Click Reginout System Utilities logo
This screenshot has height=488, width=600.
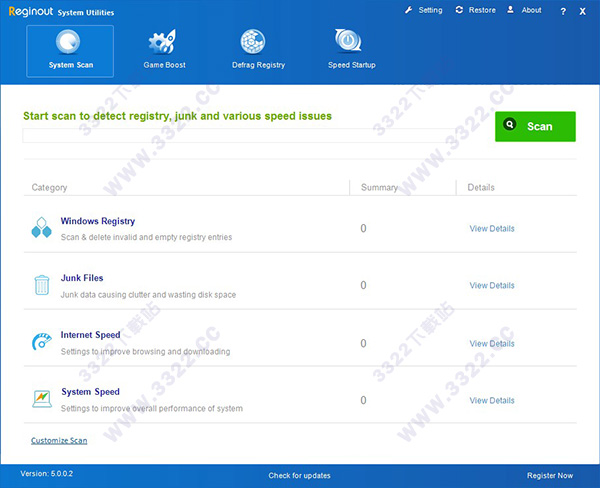(x=61, y=11)
